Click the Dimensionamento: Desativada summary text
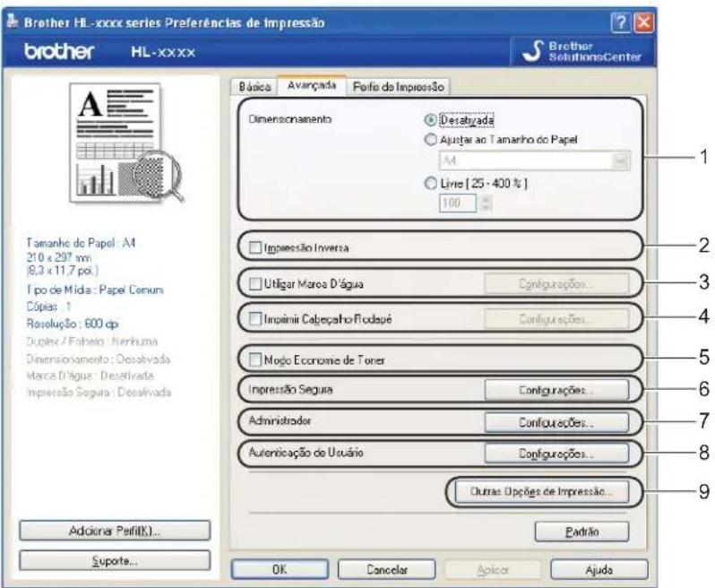 [98, 359]
